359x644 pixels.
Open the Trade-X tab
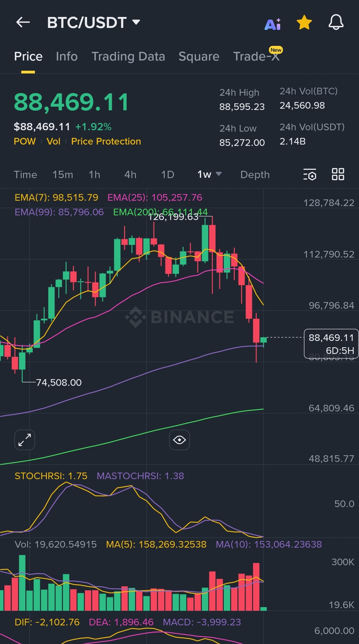257,56
